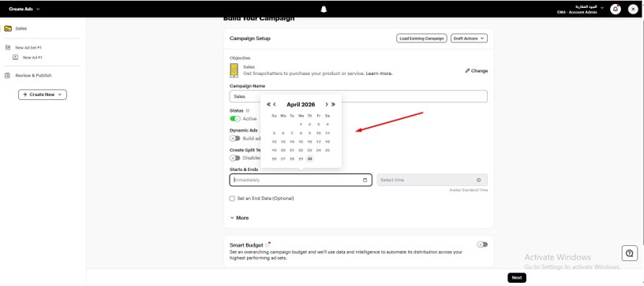This screenshot has height=286, width=644.
Task: Toggle the Active status switch
Action: 235,118
